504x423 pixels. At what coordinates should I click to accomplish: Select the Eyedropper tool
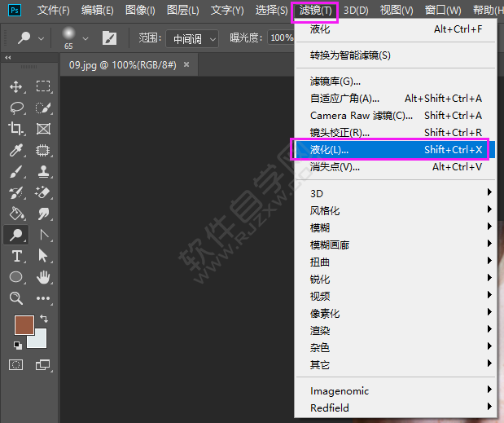[15, 150]
